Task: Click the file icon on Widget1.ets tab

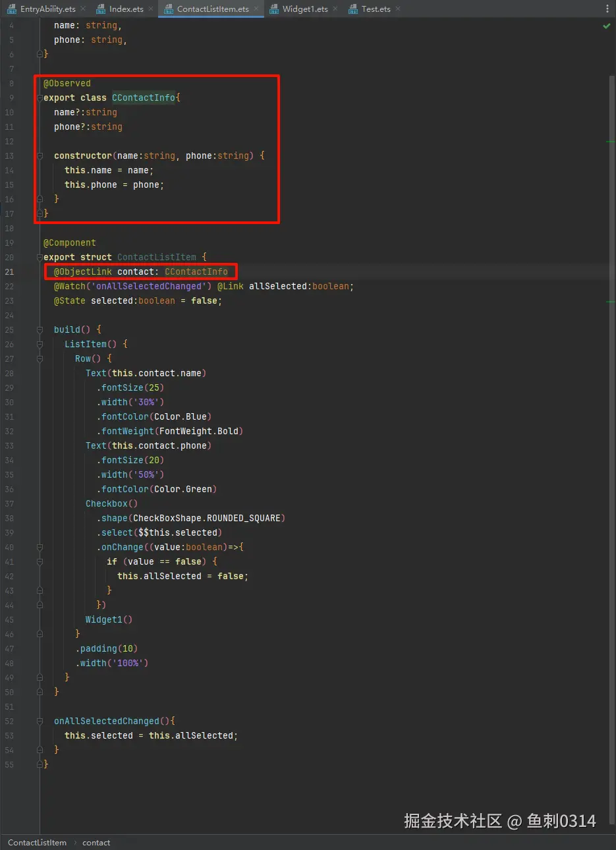Action: (x=275, y=9)
